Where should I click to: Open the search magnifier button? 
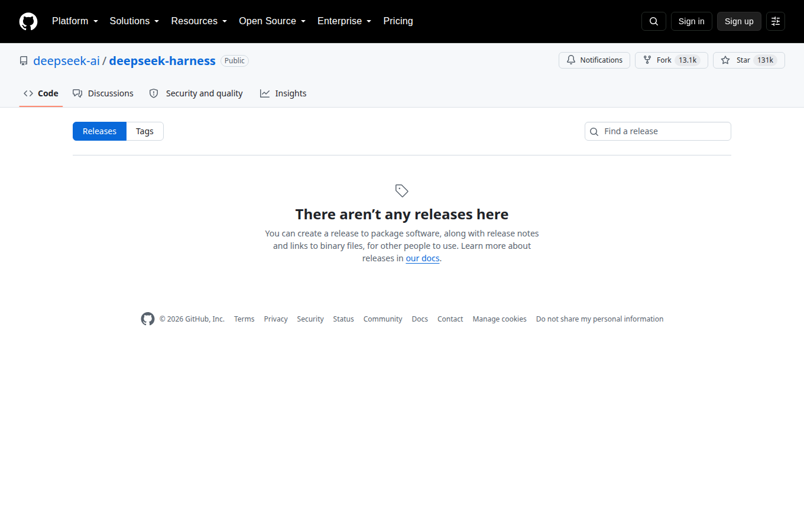(x=654, y=21)
